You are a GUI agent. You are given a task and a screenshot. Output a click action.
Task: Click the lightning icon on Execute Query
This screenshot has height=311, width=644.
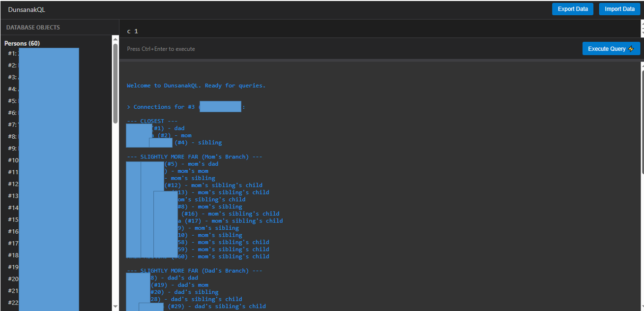pyautogui.click(x=631, y=49)
